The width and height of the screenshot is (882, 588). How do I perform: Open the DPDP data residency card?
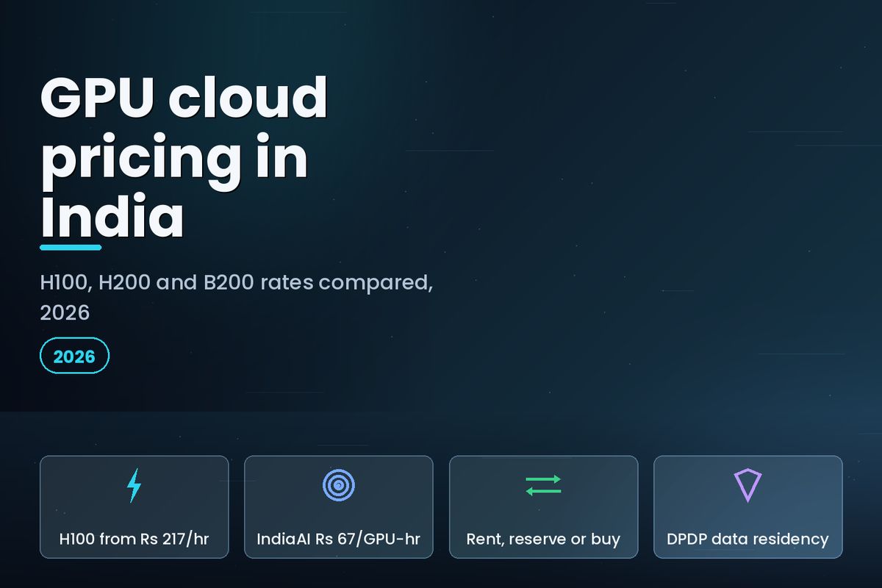(x=747, y=507)
